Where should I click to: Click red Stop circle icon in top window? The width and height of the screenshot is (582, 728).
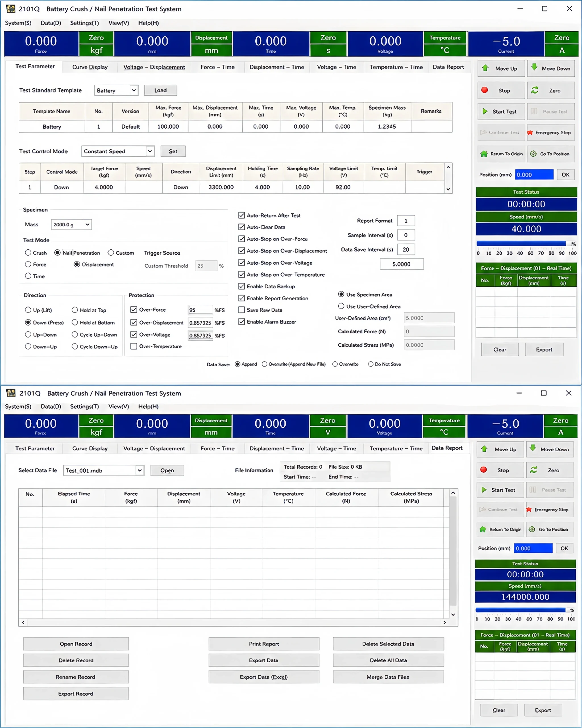pos(485,90)
